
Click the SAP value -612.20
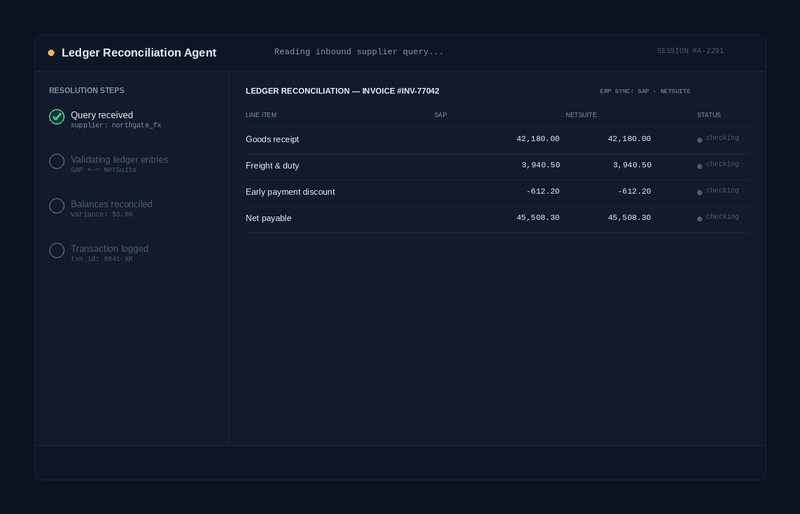[543, 191]
